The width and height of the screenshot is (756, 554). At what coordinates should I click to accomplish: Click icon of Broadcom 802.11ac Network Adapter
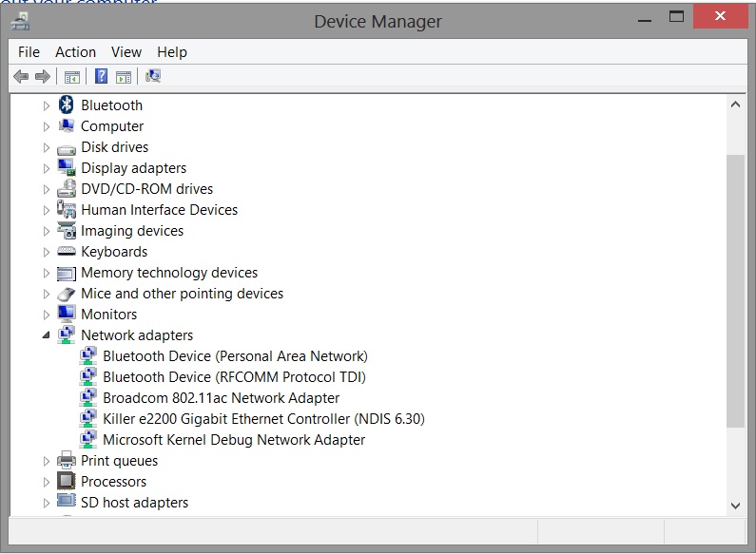point(88,397)
